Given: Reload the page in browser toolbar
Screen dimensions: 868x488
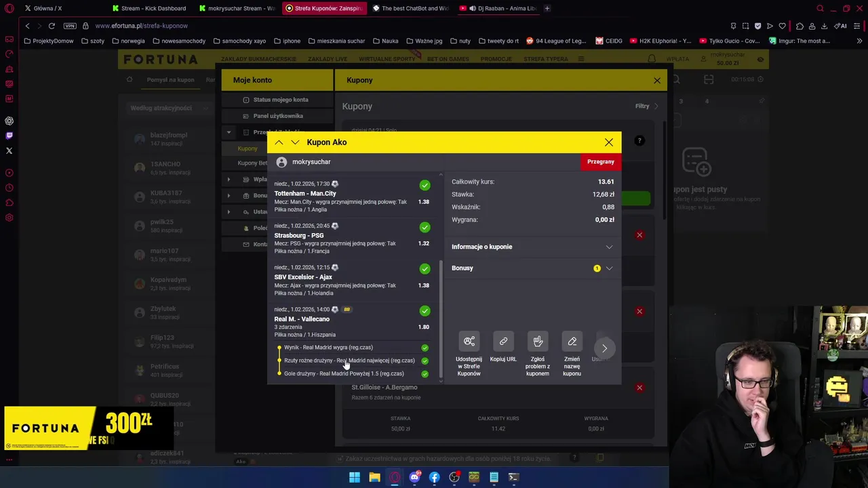Looking at the screenshot, I should [x=52, y=26].
